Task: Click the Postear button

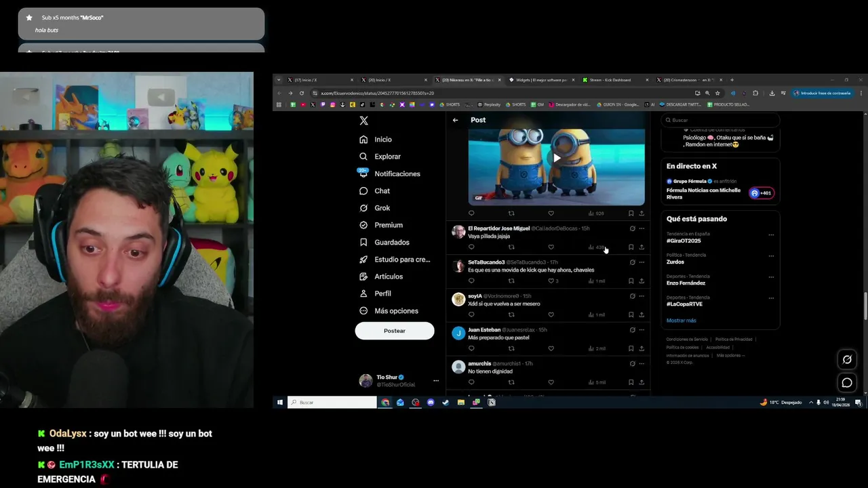Action: 395,331
